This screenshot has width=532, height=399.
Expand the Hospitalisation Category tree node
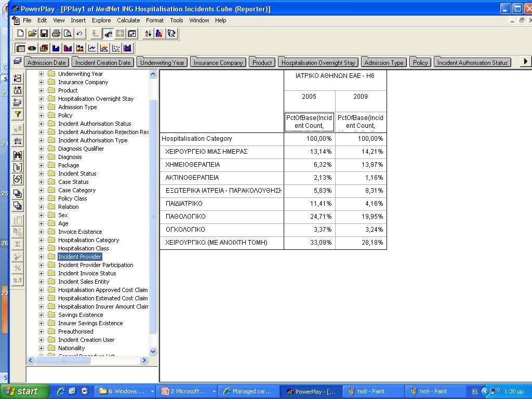click(41, 240)
